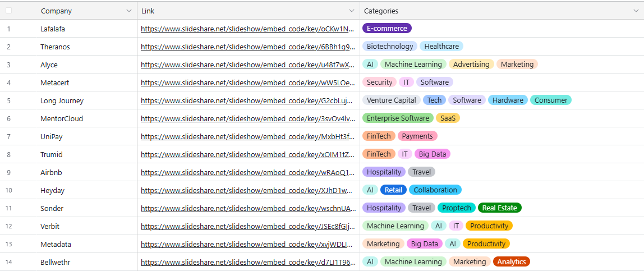Click the Biotechnology tag in Theranos row
The image size is (644, 271).
(x=390, y=47)
